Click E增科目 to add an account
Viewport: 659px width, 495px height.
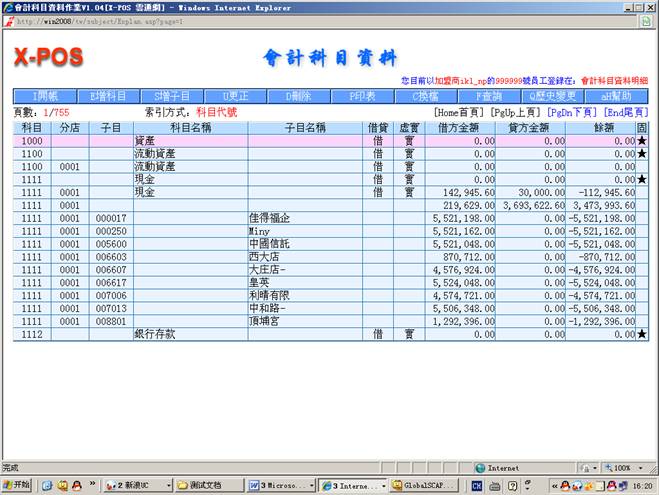(x=108, y=96)
